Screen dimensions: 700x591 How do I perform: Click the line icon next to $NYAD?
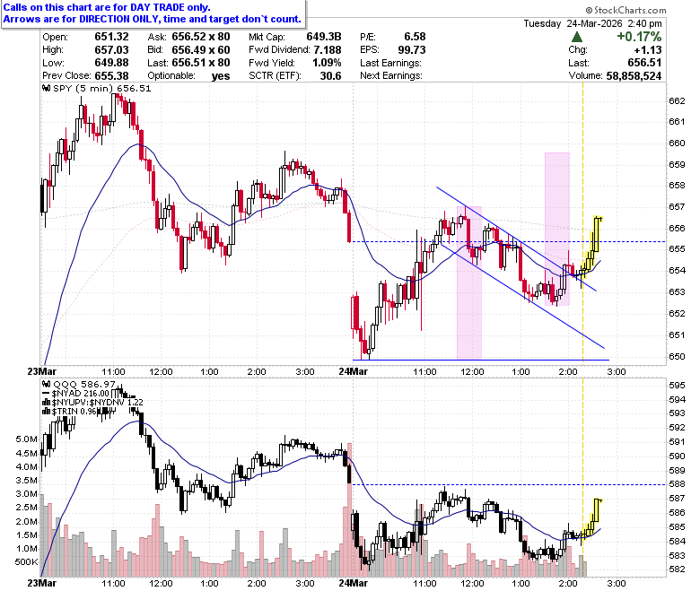coord(46,394)
